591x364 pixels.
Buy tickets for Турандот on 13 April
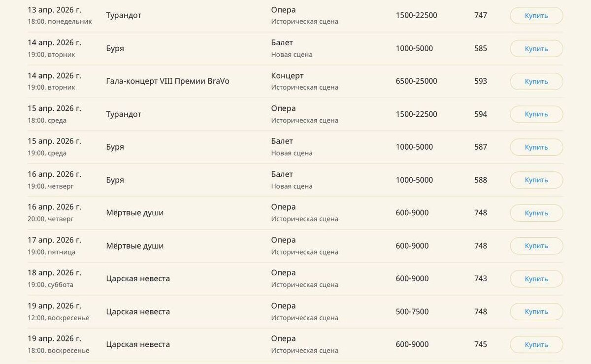coord(536,15)
